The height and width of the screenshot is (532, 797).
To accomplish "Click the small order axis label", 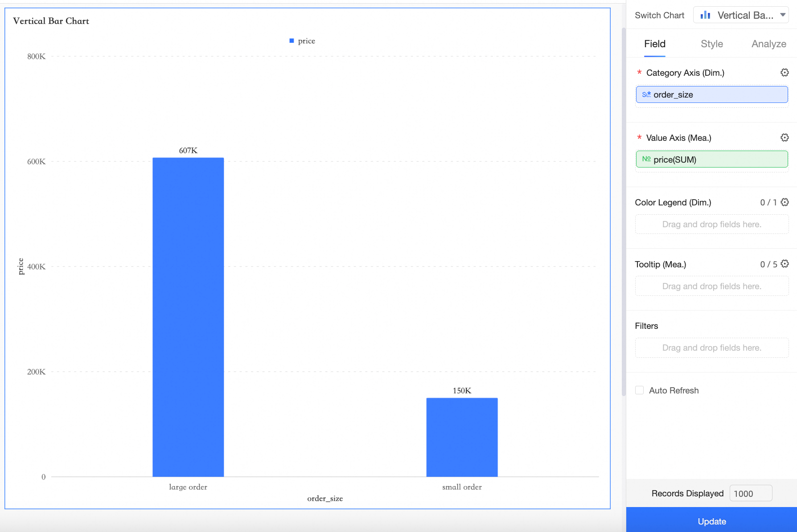I will 462,487.
